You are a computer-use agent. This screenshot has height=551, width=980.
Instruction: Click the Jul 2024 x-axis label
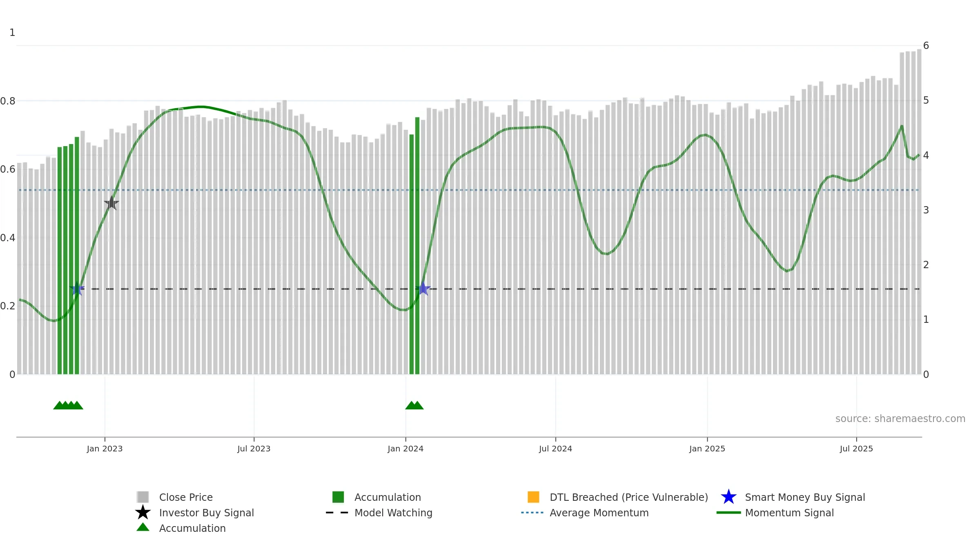(555, 449)
